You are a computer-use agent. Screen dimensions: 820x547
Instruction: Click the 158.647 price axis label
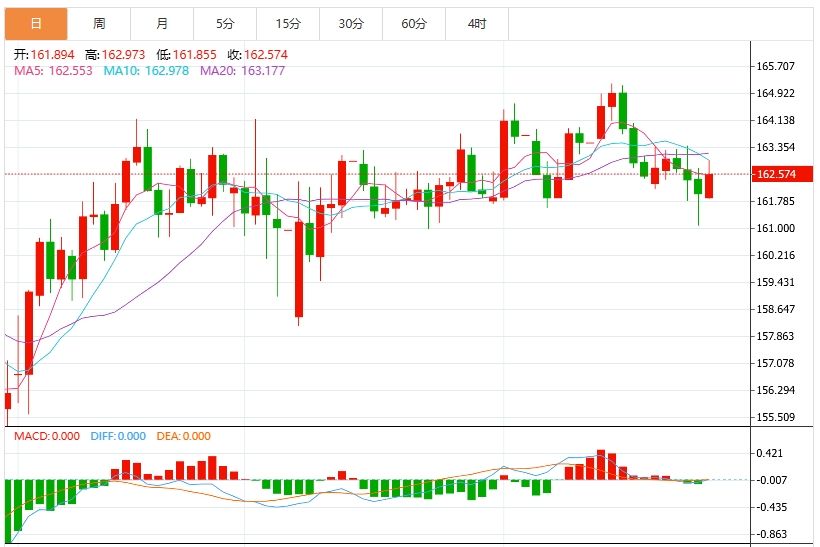776,309
